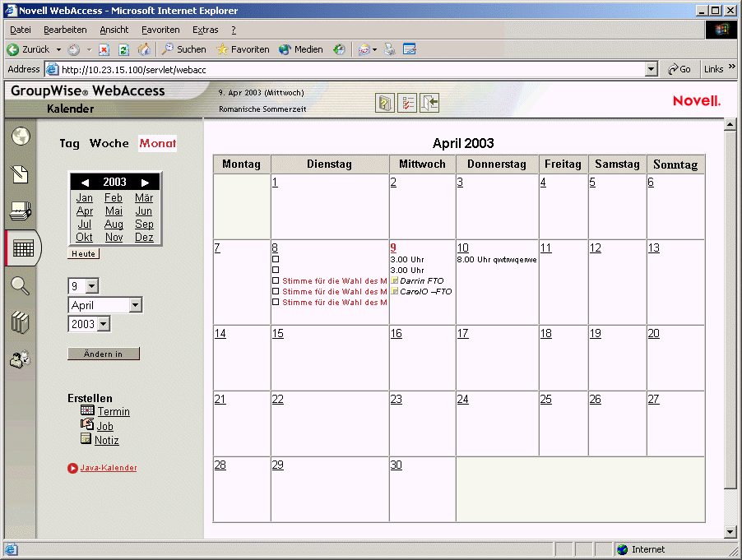Click the scrollbar down arrow
This screenshot has height=560, width=742.
[x=730, y=531]
